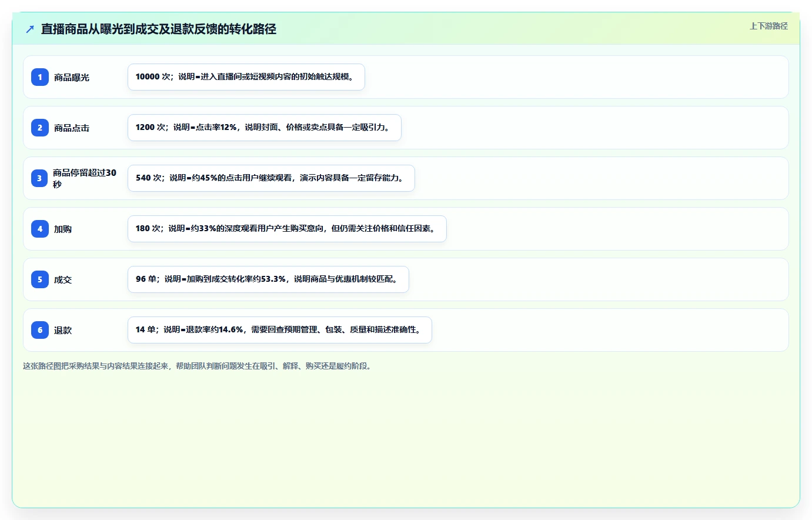Click the step 1 number badge
This screenshot has height=520, width=812.
40,77
